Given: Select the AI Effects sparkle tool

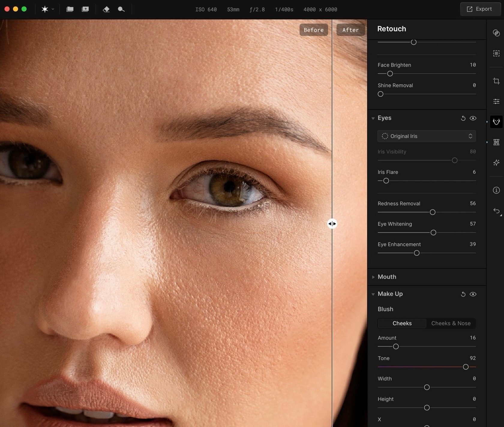Looking at the screenshot, I should pos(496,163).
